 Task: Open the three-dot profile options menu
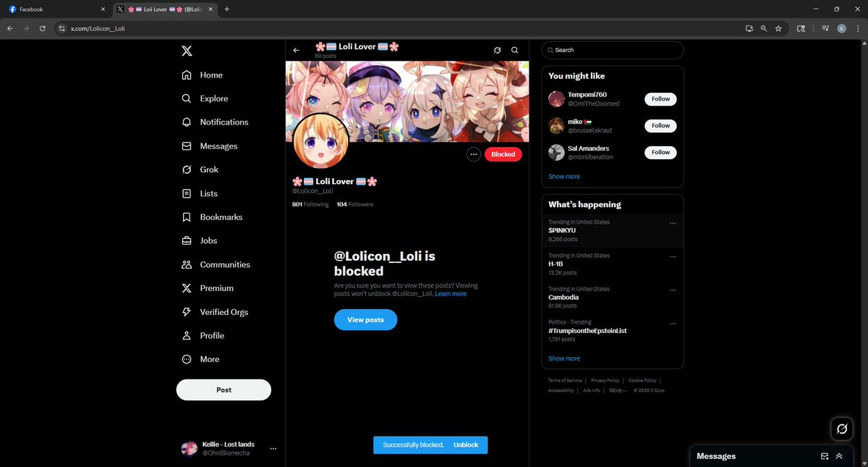tap(474, 153)
